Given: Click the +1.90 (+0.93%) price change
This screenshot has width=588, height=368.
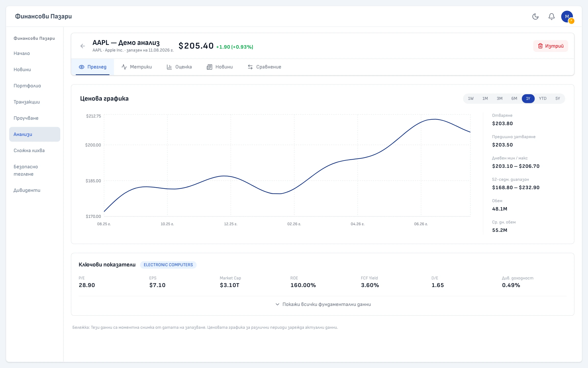Looking at the screenshot, I should (234, 47).
